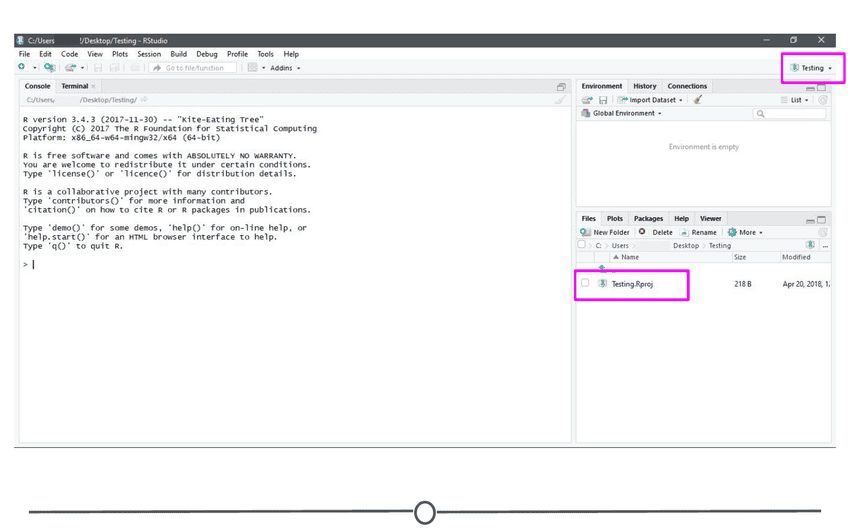This screenshot has height=532, width=850.
Task: Open the Debug menu
Action: coord(207,54)
